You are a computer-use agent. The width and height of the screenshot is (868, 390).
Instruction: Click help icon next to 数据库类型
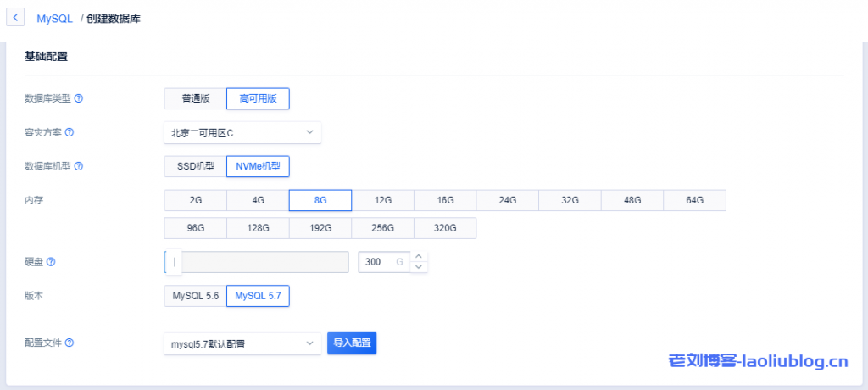tap(79, 98)
